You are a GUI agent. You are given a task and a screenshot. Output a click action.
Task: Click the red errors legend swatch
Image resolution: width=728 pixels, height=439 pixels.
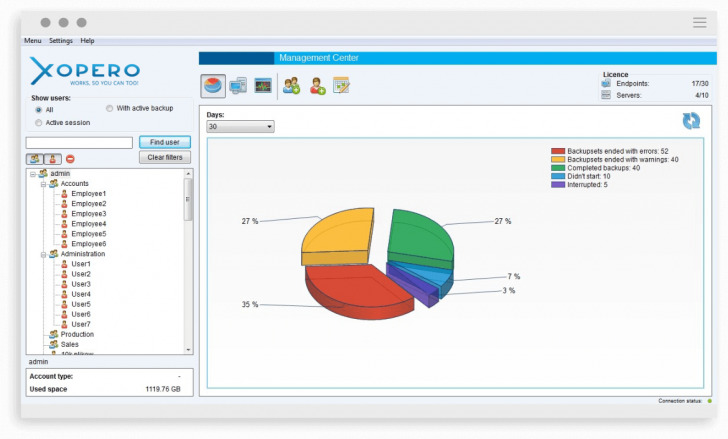point(557,151)
